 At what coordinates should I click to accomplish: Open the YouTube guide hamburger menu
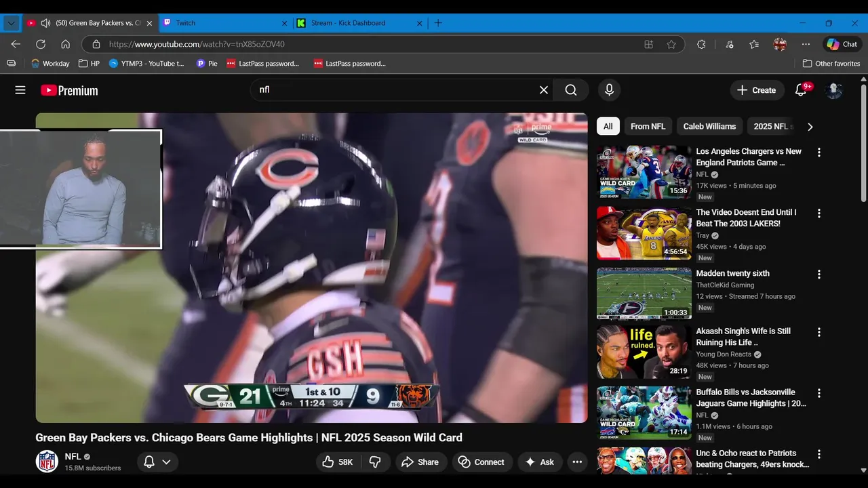point(20,89)
